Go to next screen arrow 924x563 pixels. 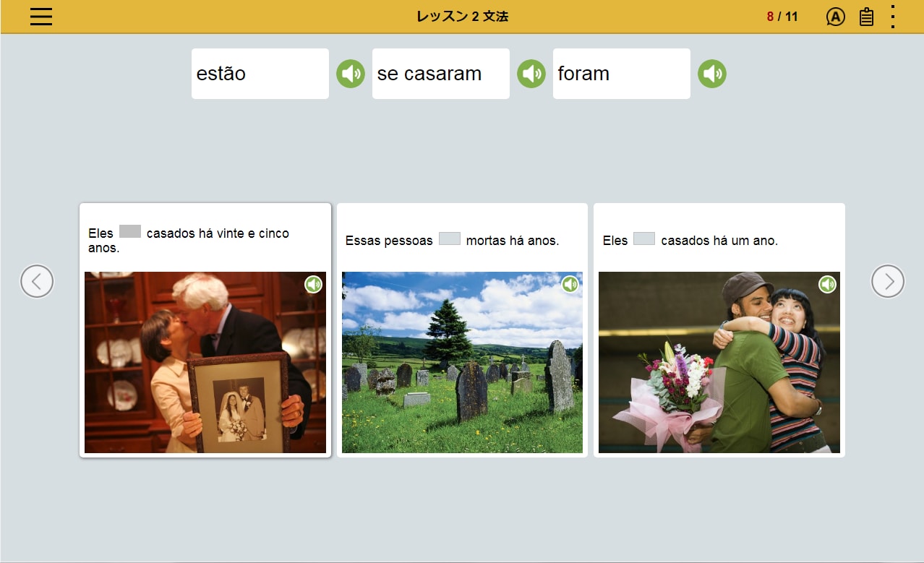(888, 281)
